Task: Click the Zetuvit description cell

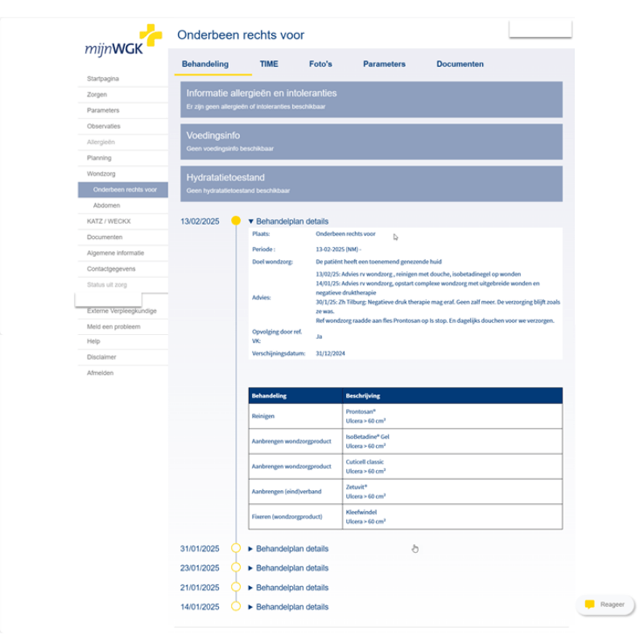Action: [452, 491]
